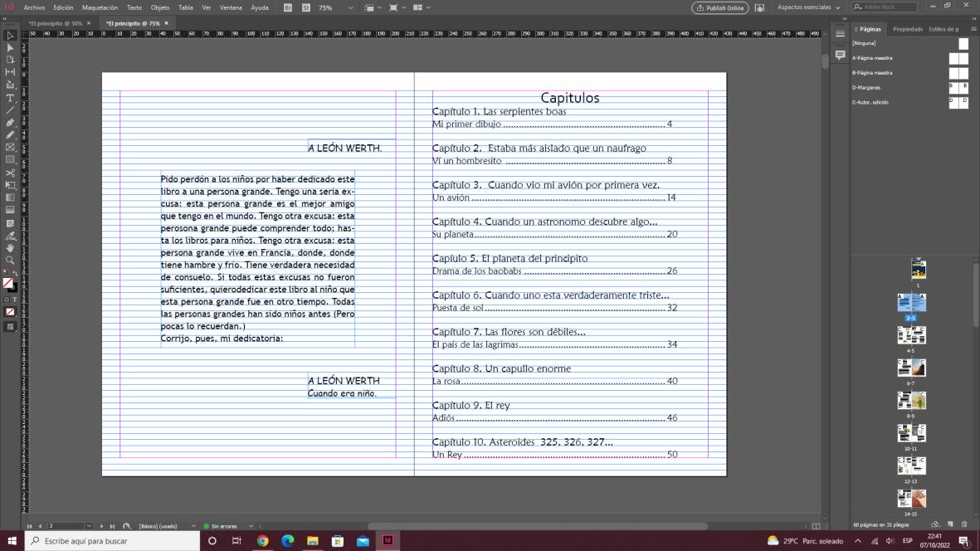Click the stroke color swatch
The image size is (980, 551).
14,289
